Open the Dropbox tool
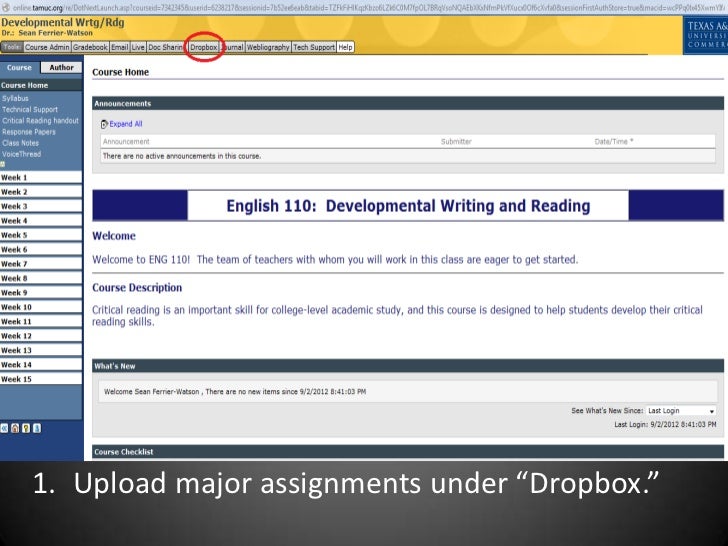Viewport: 728px width, 546px height. 203,47
